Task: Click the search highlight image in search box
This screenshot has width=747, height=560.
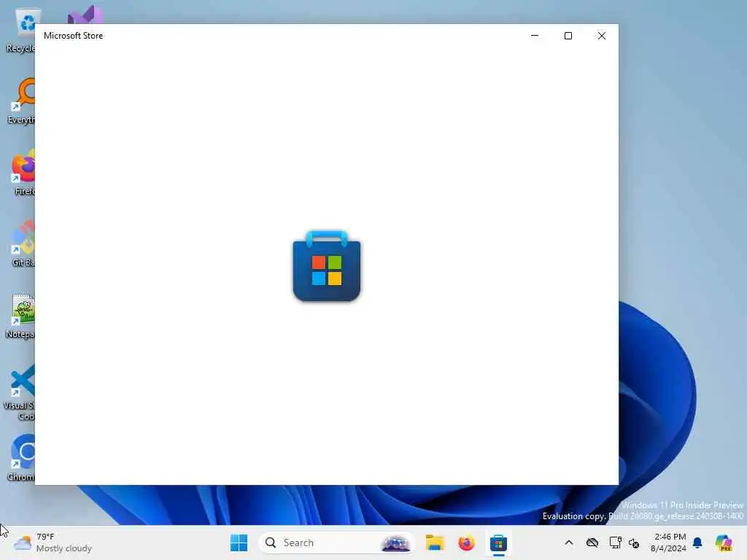Action: pyautogui.click(x=395, y=542)
